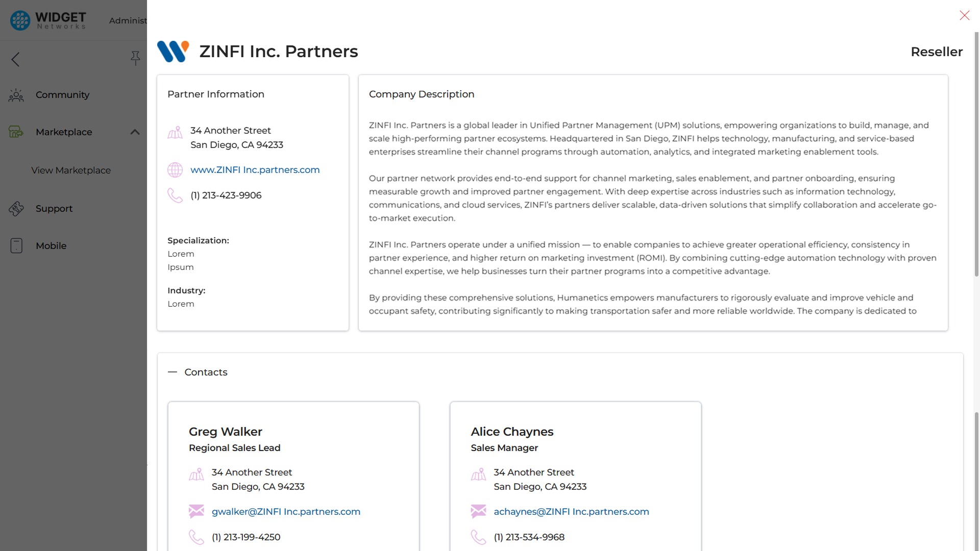Dismiss the partner details with the X
The width and height of the screenshot is (980, 551).
coord(964,15)
